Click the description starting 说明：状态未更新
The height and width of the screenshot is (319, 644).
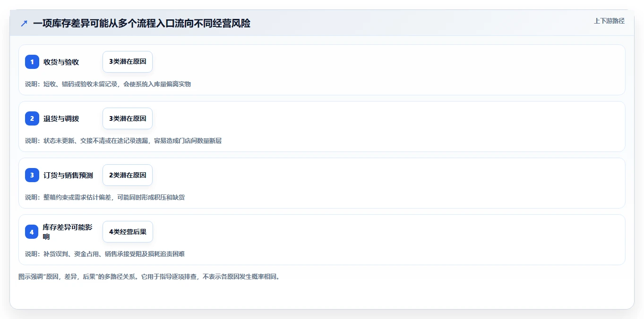coord(123,141)
